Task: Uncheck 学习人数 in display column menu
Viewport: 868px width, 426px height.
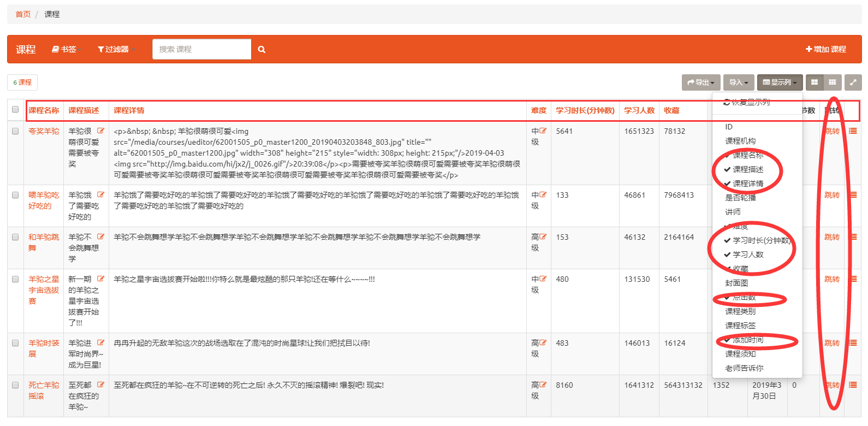Action: click(757, 255)
